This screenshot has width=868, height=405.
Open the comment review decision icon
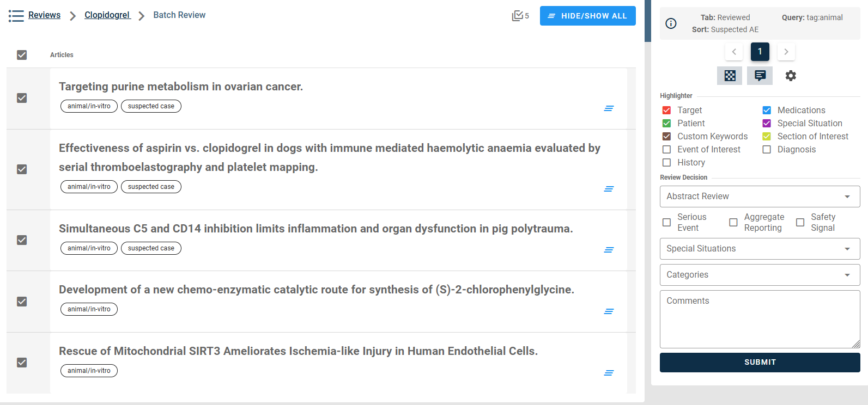click(760, 76)
